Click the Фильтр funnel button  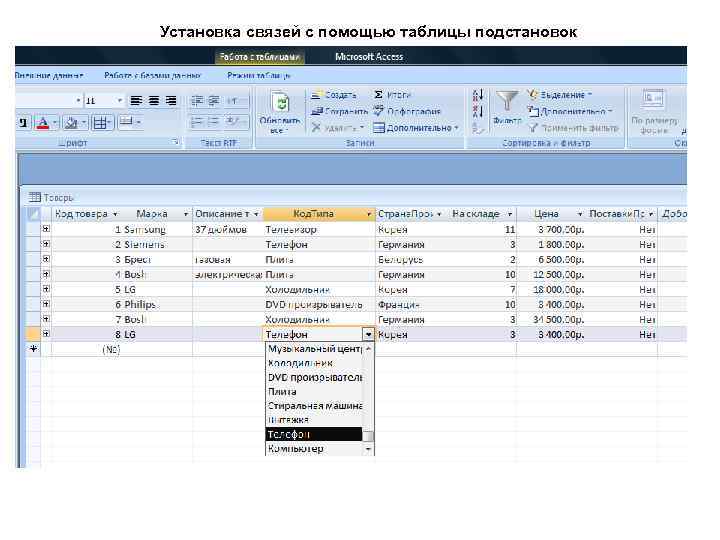(507, 108)
